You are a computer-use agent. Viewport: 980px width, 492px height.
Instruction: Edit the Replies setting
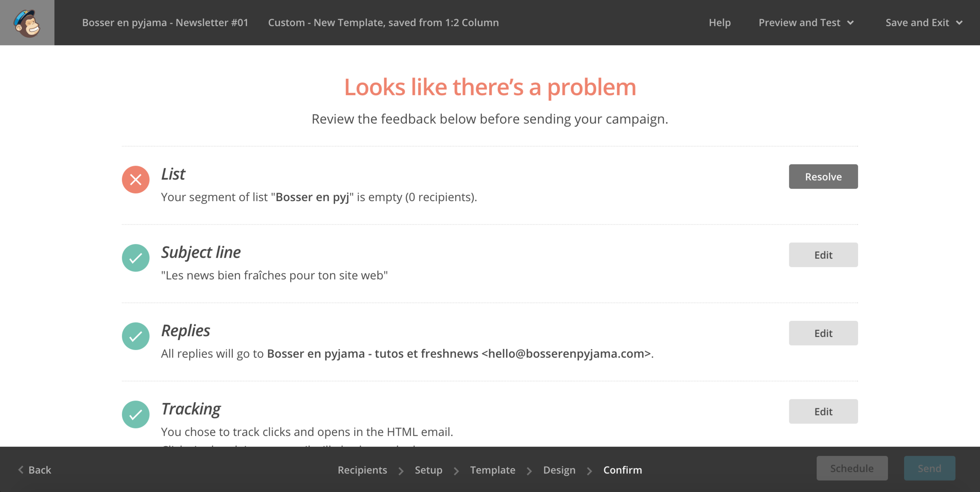coord(823,333)
